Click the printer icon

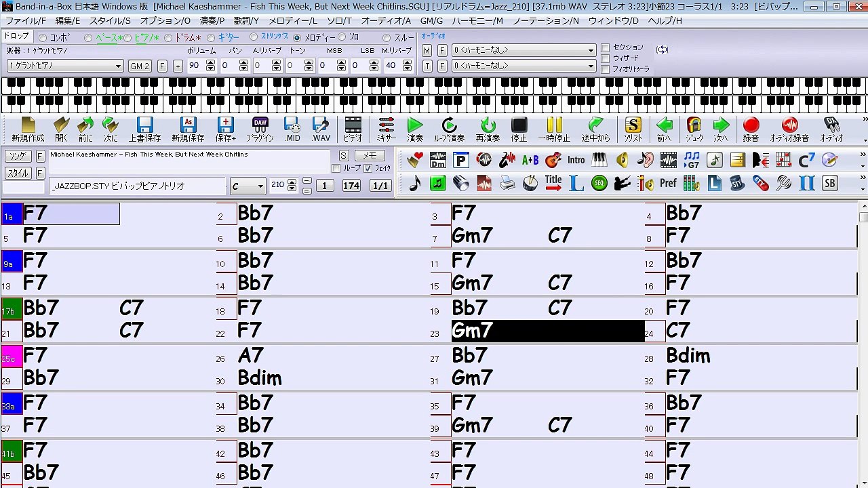coord(507,183)
